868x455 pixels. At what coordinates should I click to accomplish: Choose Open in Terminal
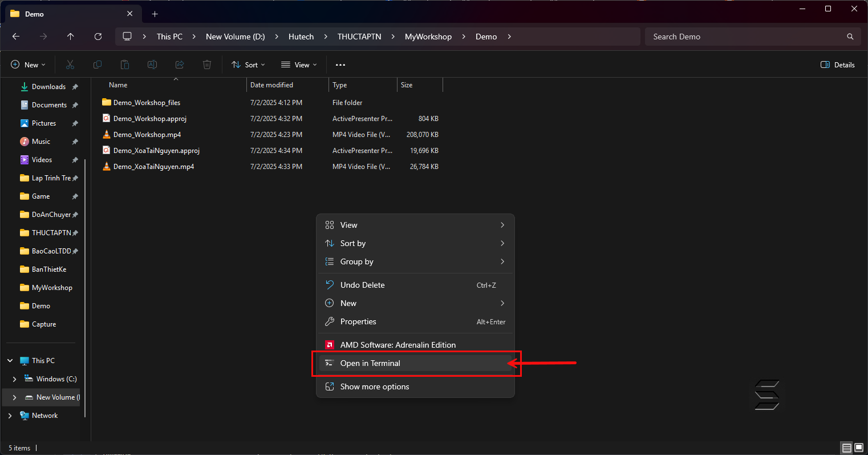(415, 363)
